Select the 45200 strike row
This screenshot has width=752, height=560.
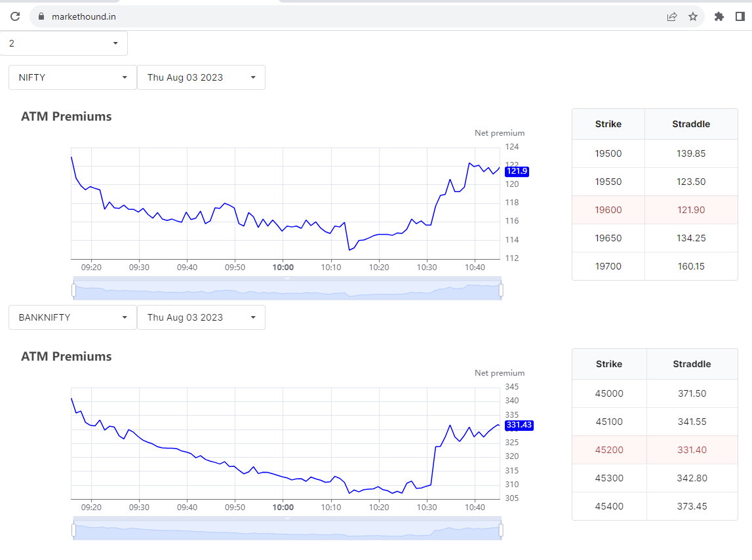click(x=654, y=450)
